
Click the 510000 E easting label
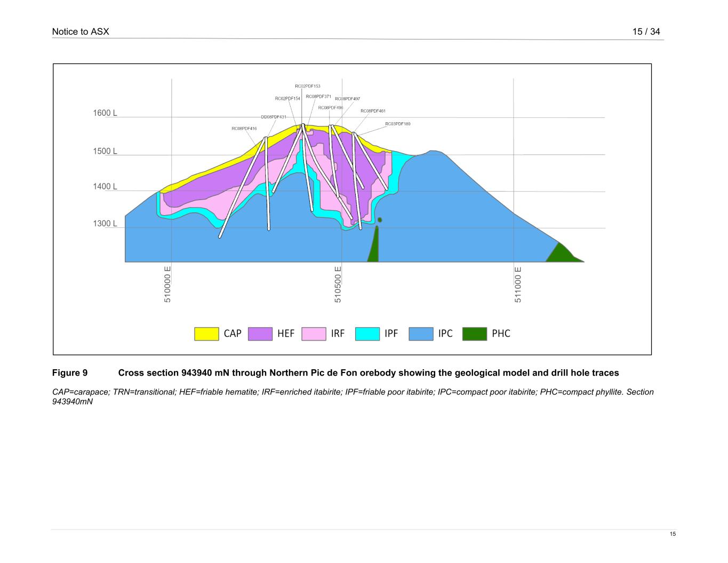[x=167, y=284]
